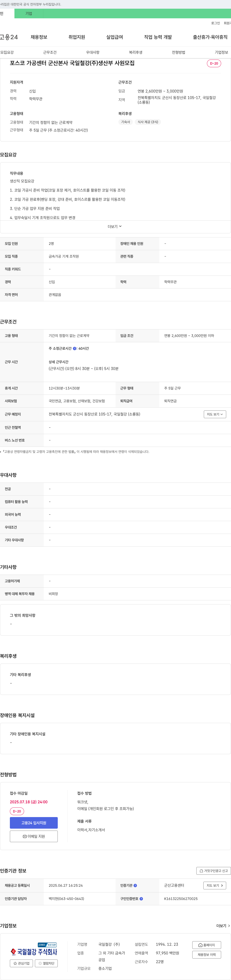Click the 국일철강 주식회사 company logo
This screenshot has height=980, width=231.
point(34,950)
